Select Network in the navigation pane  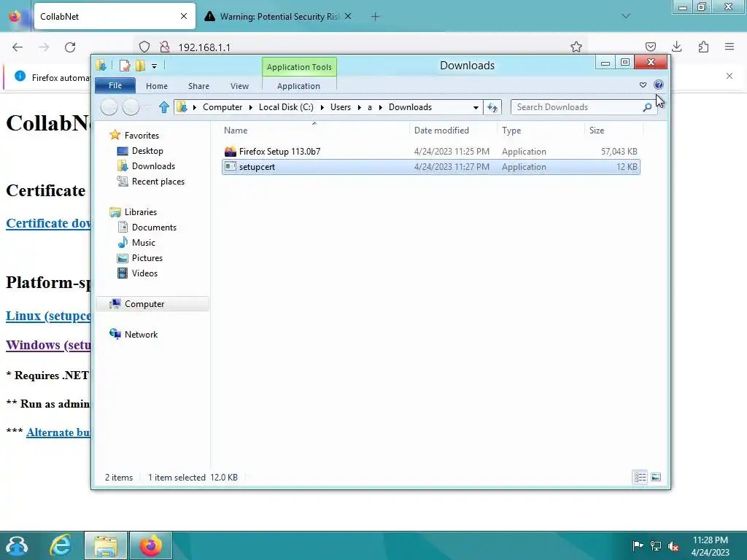click(x=141, y=334)
